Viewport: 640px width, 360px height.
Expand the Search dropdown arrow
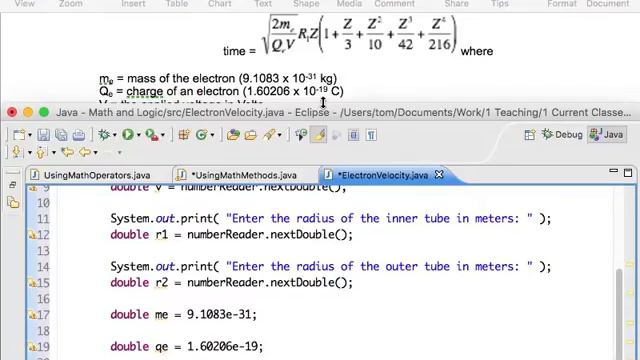pos(280,135)
